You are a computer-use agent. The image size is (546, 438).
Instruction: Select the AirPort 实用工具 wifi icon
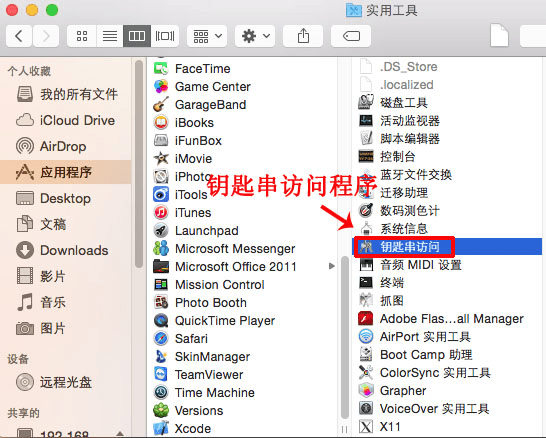[366, 337]
